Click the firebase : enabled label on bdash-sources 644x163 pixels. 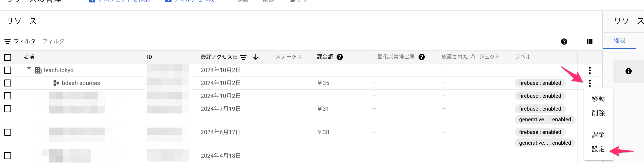540,83
